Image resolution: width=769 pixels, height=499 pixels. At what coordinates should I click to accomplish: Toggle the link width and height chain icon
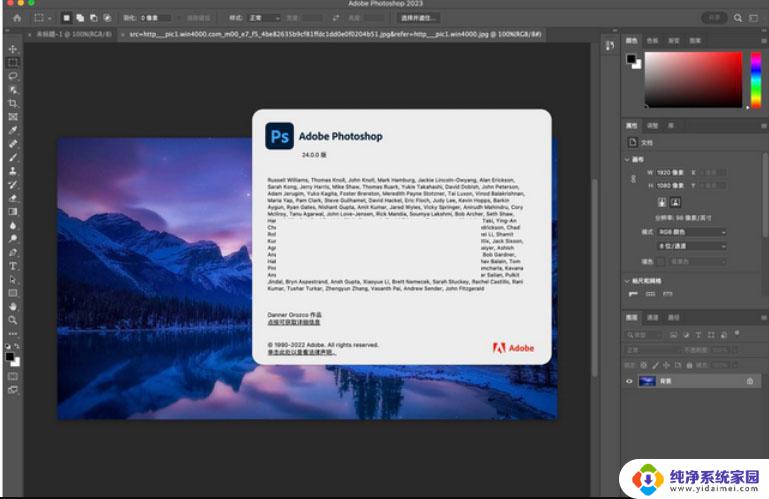633,179
